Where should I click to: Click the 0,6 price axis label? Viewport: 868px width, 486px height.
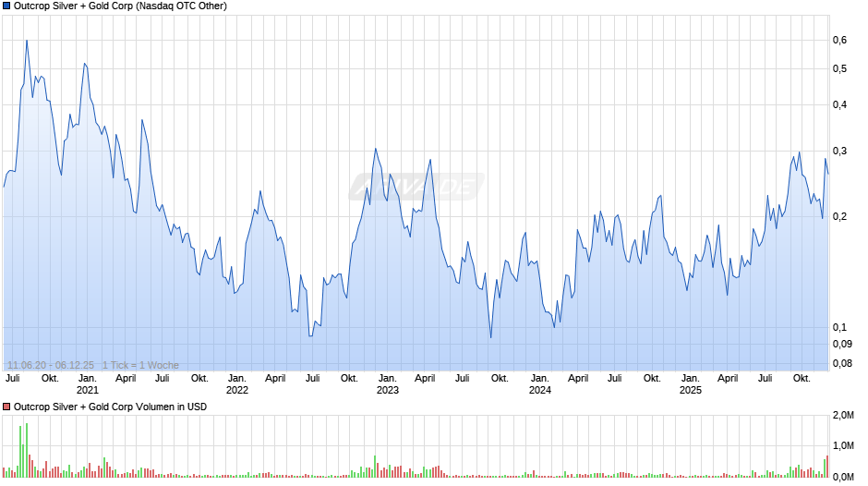click(x=839, y=40)
